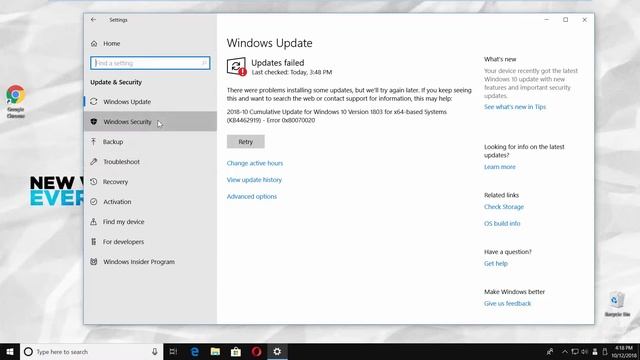Go to Settings Home
The image size is (640, 360).
tap(150, 43)
